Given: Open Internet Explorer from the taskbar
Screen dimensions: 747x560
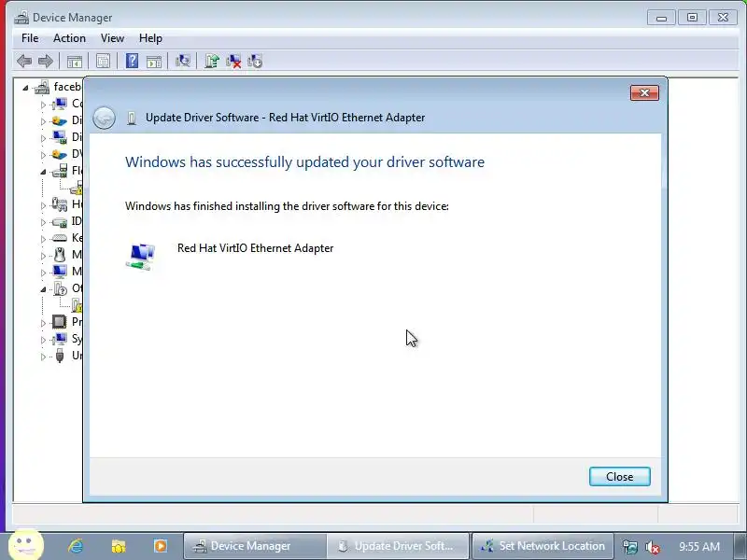Looking at the screenshot, I should (x=76, y=546).
